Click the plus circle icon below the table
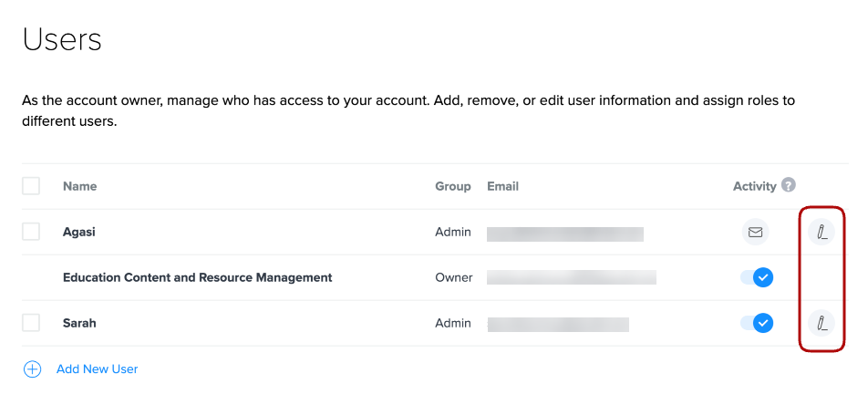This screenshot has height=405, width=868. coord(32,369)
